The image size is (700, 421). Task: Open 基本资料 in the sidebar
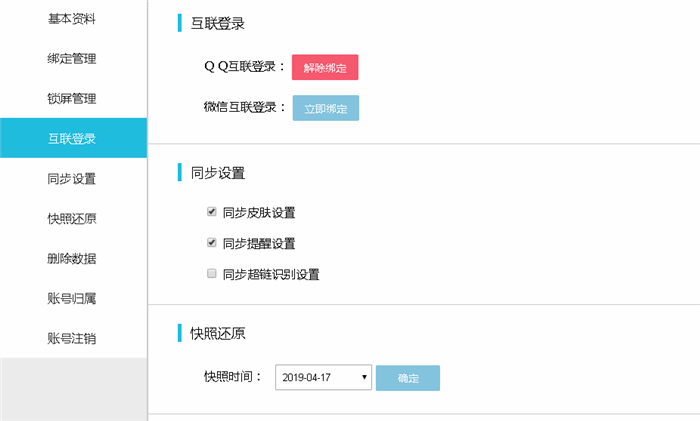[72, 19]
